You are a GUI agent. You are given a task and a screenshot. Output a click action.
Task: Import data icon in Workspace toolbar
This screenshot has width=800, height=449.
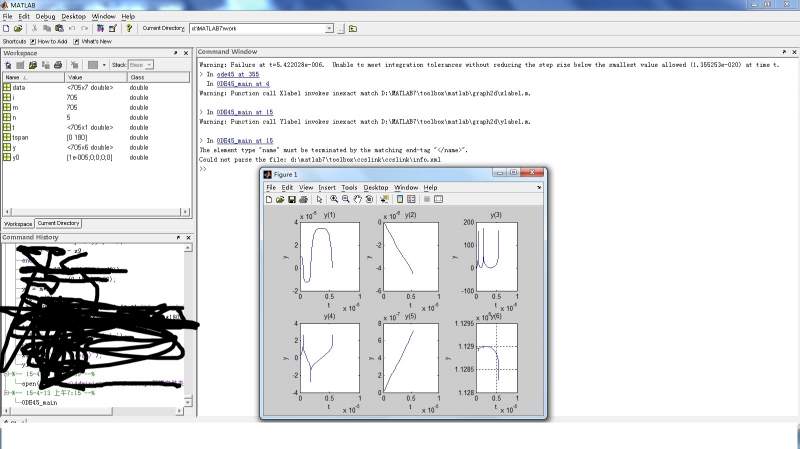(33, 65)
